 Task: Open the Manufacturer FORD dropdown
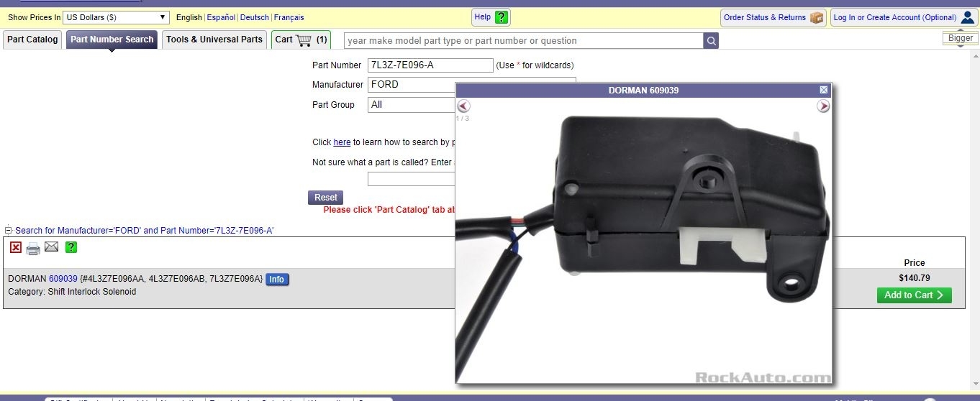[411, 85]
